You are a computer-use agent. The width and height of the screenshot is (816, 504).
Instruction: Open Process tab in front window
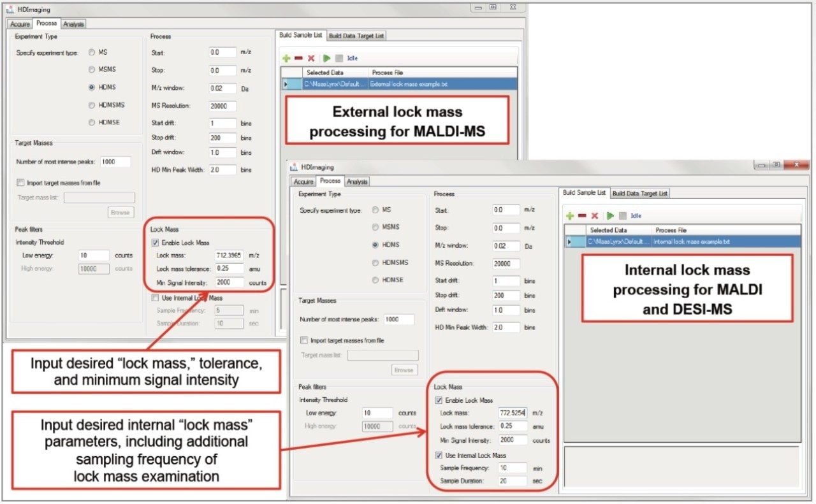pyautogui.click(x=330, y=181)
